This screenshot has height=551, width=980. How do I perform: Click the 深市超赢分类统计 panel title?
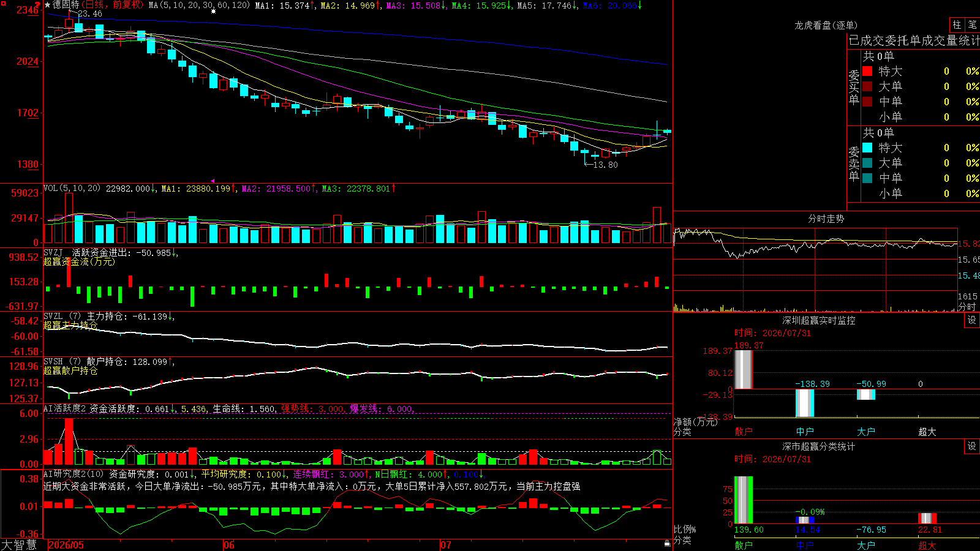(819, 447)
